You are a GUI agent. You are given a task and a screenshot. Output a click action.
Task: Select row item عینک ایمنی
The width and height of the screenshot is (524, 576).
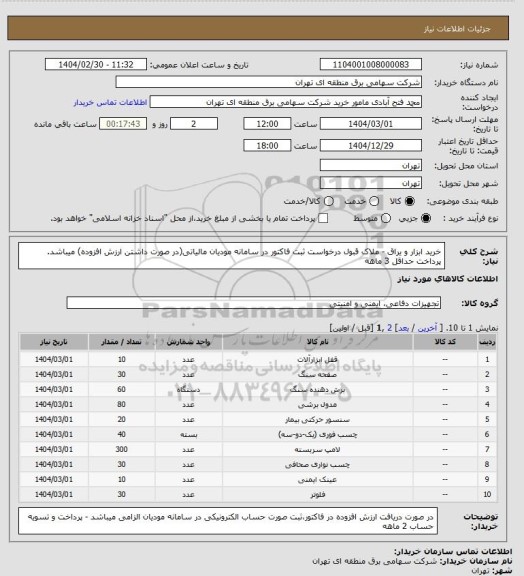coord(258,479)
